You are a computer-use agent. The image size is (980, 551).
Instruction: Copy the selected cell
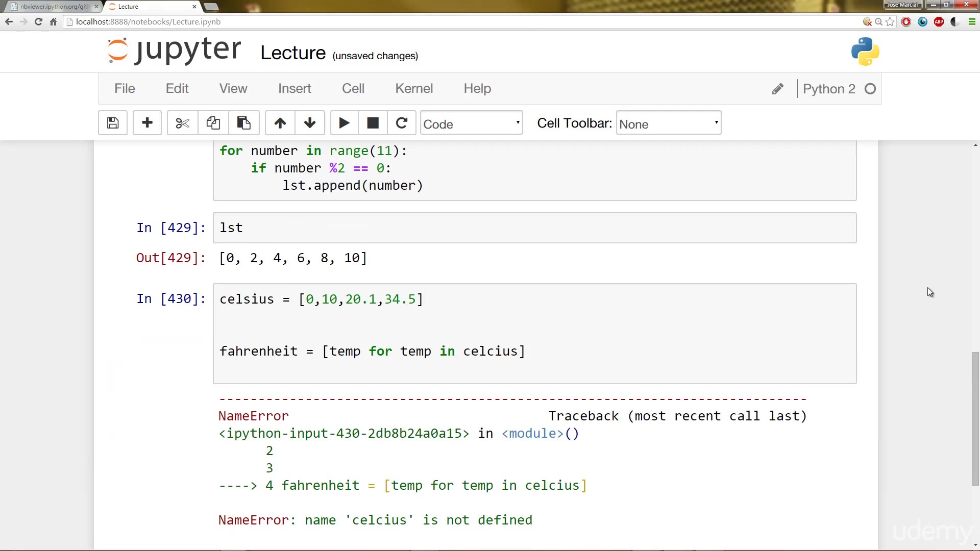(x=213, y=122)
